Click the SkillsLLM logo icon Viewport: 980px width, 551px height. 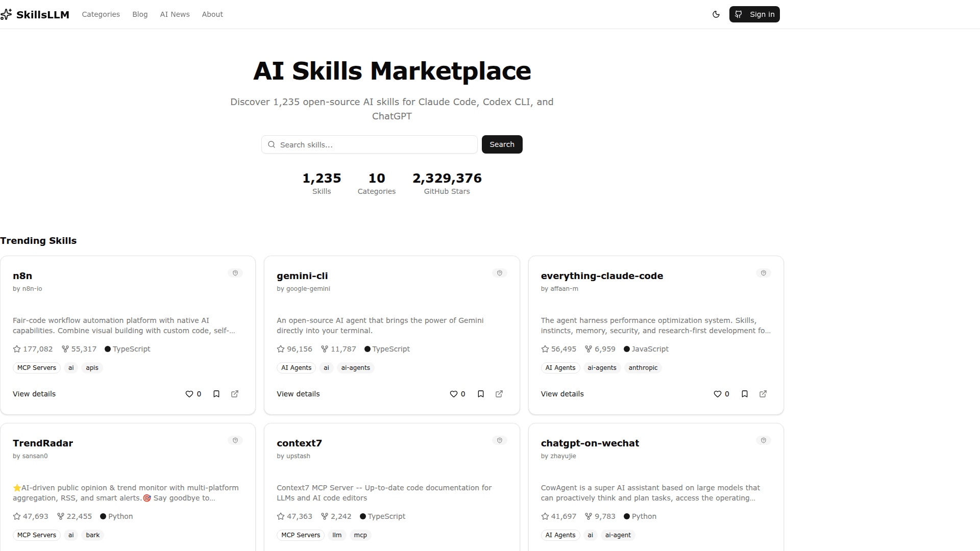tap(7, 14)
